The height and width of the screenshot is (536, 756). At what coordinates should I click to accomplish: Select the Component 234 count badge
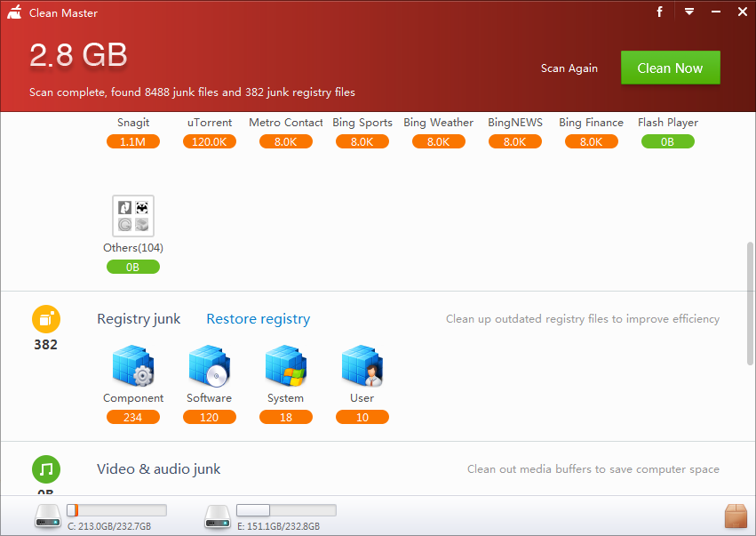pos(133,417)
